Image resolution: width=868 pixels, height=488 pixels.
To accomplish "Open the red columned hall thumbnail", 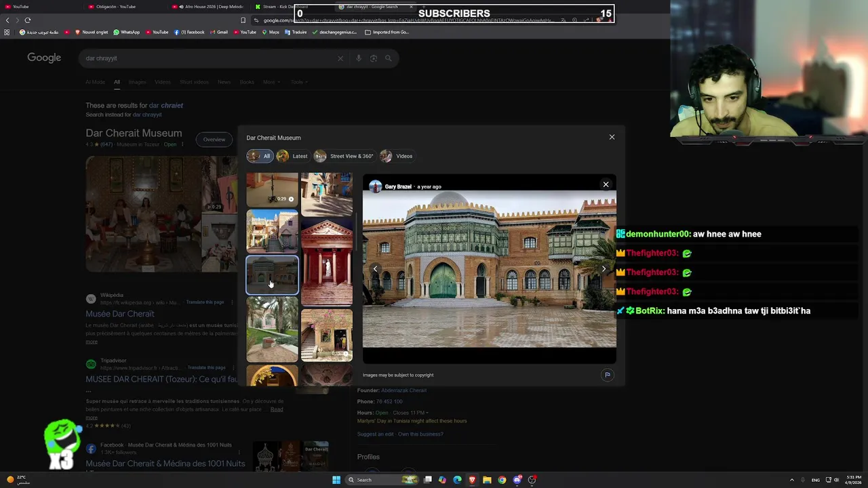I will tap(327, 262).
